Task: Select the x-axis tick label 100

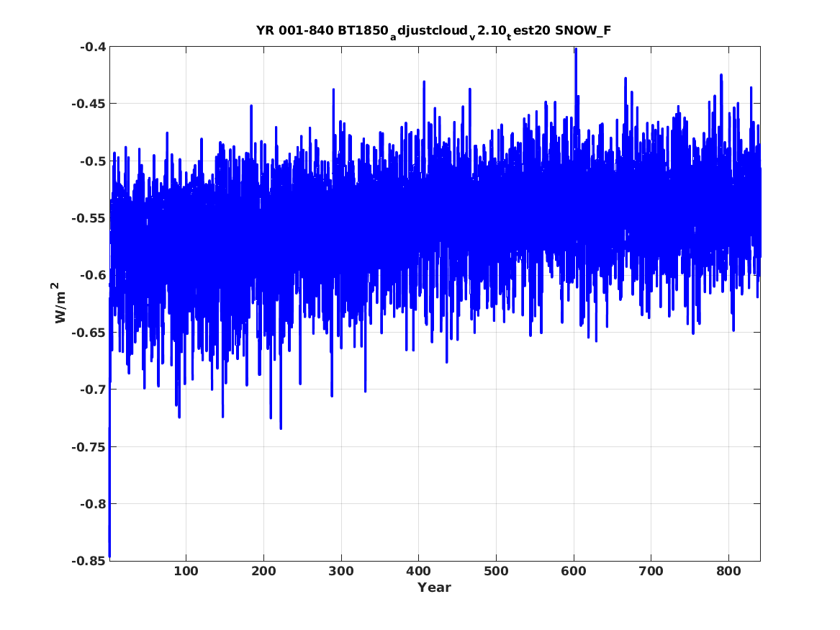Action: [x=186, y=571]
